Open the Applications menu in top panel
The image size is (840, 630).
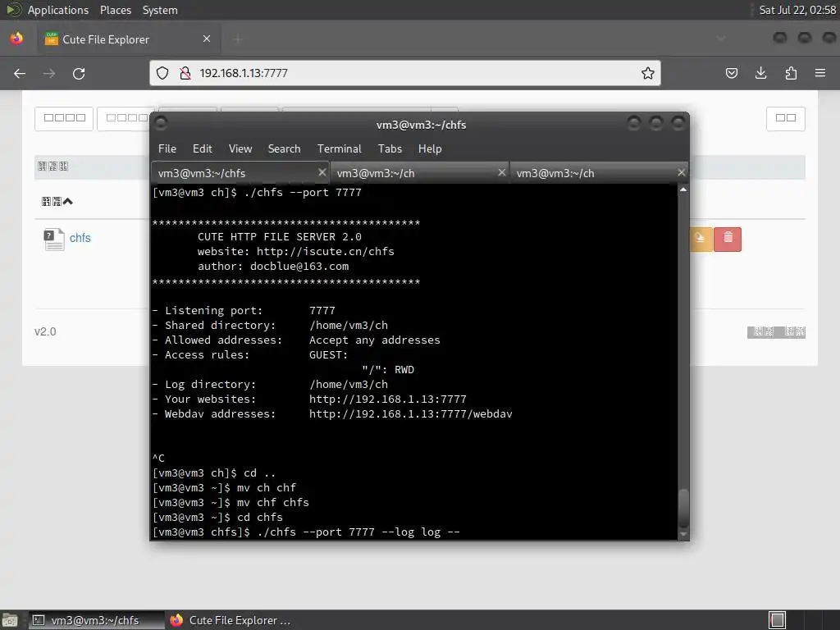click(58, 10)
